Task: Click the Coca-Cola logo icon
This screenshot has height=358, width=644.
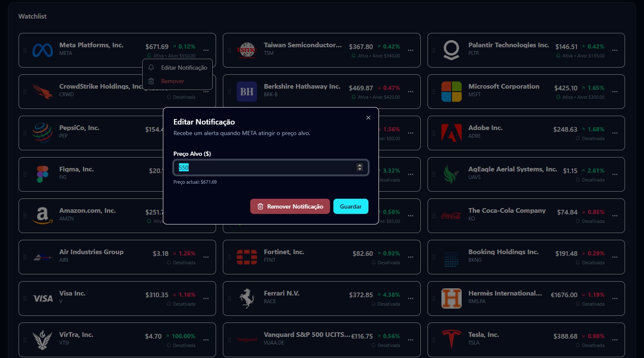Action: coord(451,216)
